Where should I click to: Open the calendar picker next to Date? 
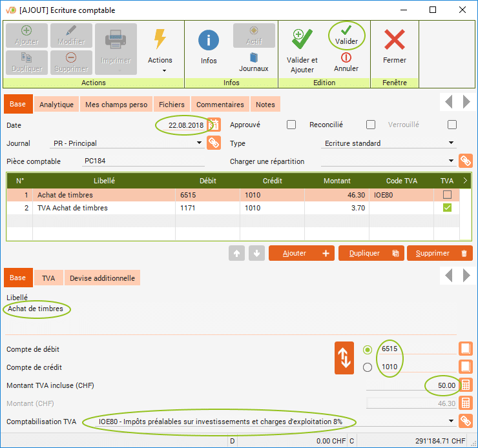click(x=214, y=125)
